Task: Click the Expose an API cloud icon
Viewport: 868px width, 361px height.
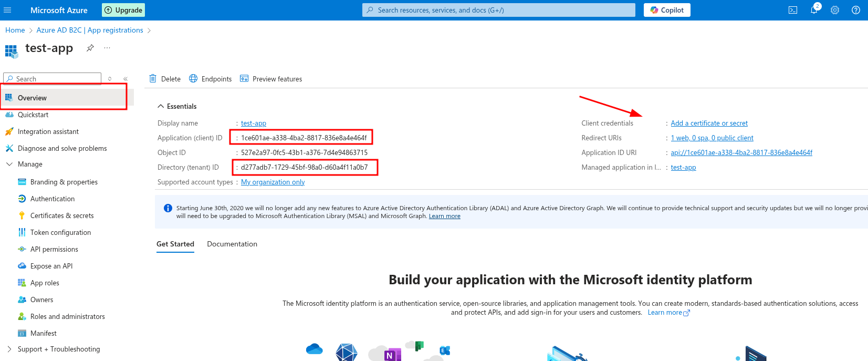Action: coord(22,266)
